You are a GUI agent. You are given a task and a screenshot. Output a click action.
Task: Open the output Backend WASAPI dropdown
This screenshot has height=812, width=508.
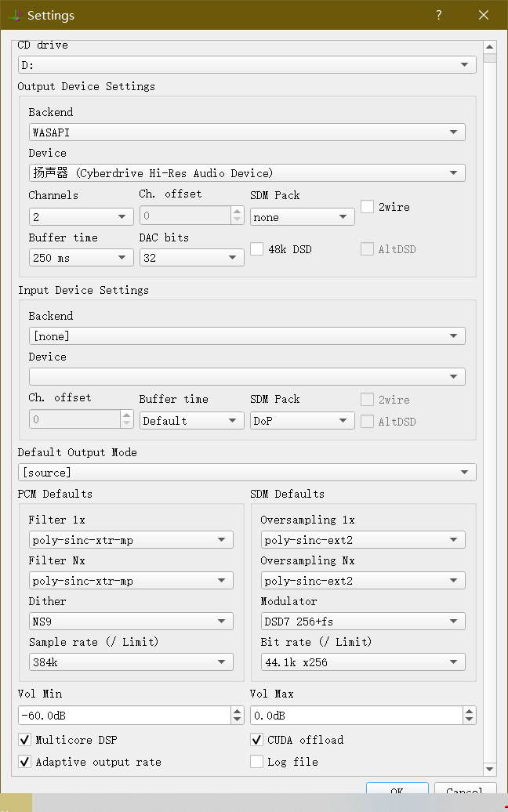[x=247, y=132]
